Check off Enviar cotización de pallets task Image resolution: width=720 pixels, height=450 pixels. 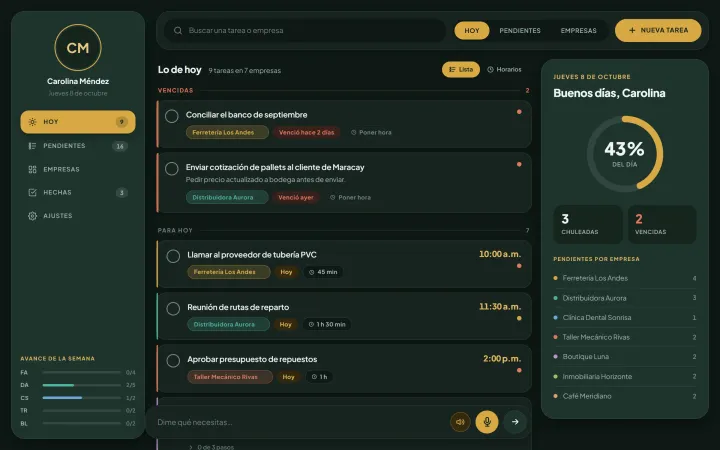[172, 169]
